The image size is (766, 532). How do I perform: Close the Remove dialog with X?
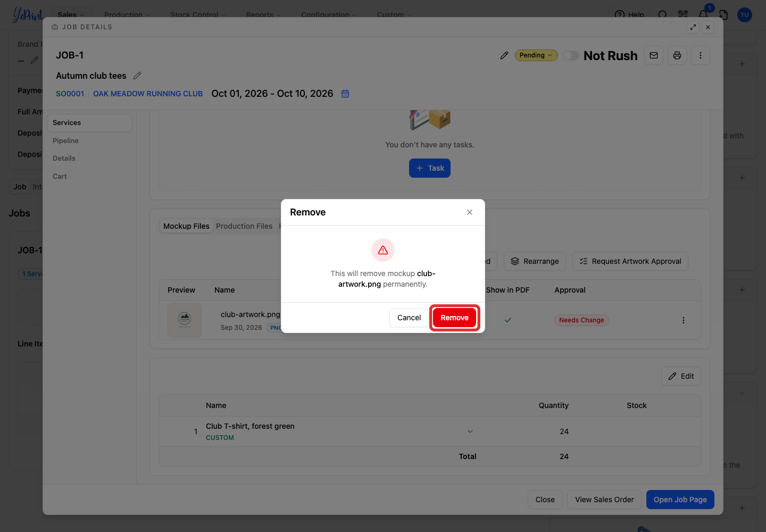click(x=470, y=212)
